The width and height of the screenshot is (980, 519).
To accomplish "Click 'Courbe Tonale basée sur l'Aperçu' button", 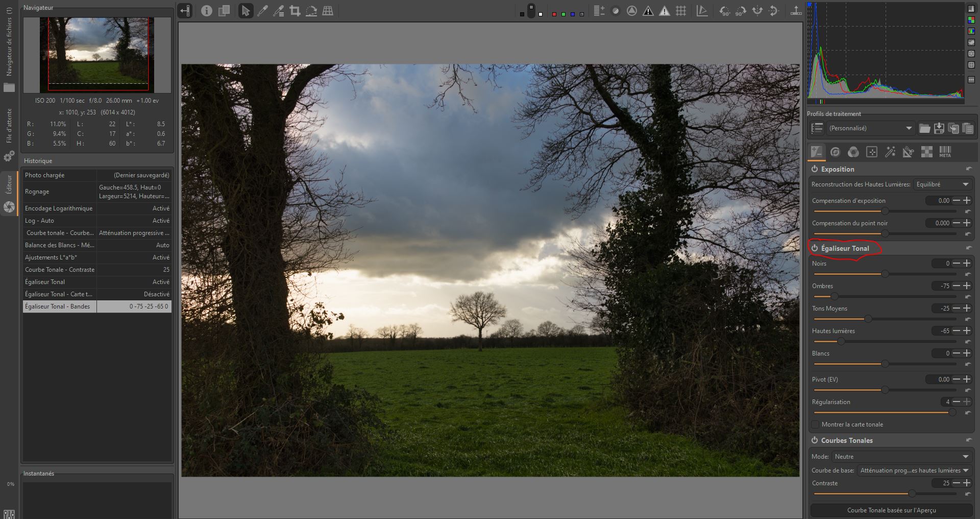I will coord(891,510).
